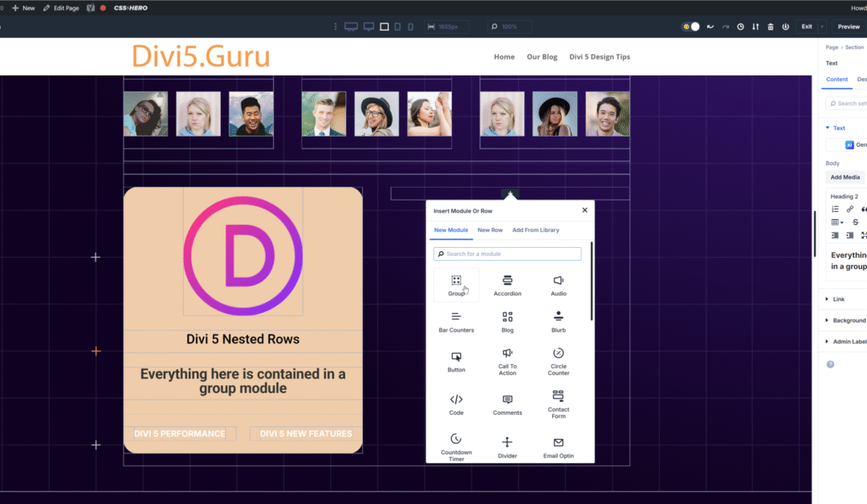The width and height of the screenshot is (867, 504).
Task: Insert an Accordion module
Action: [x=507, y=285]
